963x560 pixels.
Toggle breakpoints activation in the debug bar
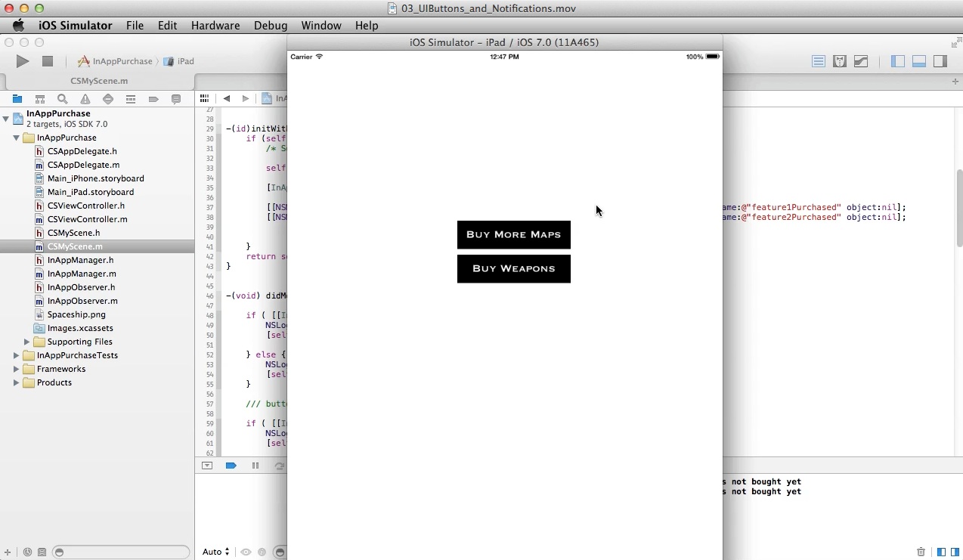point(231,466)
